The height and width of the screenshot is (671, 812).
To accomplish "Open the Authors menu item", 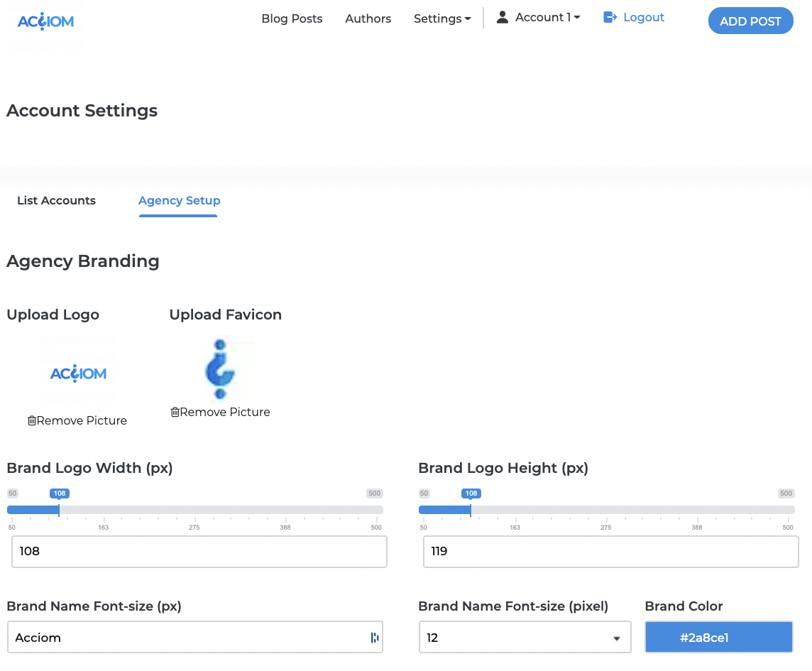I will [x=368, y=19].
